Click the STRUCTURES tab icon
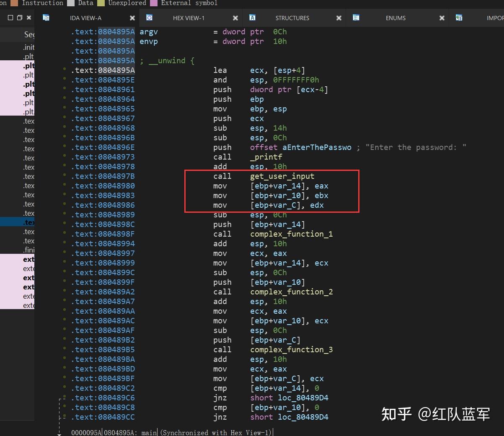The height and width of the screenshot is (436, 504). coord(252,18)
